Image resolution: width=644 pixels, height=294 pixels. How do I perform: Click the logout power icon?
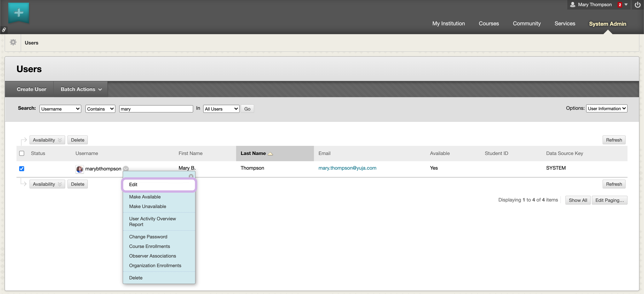coord(637,5)
